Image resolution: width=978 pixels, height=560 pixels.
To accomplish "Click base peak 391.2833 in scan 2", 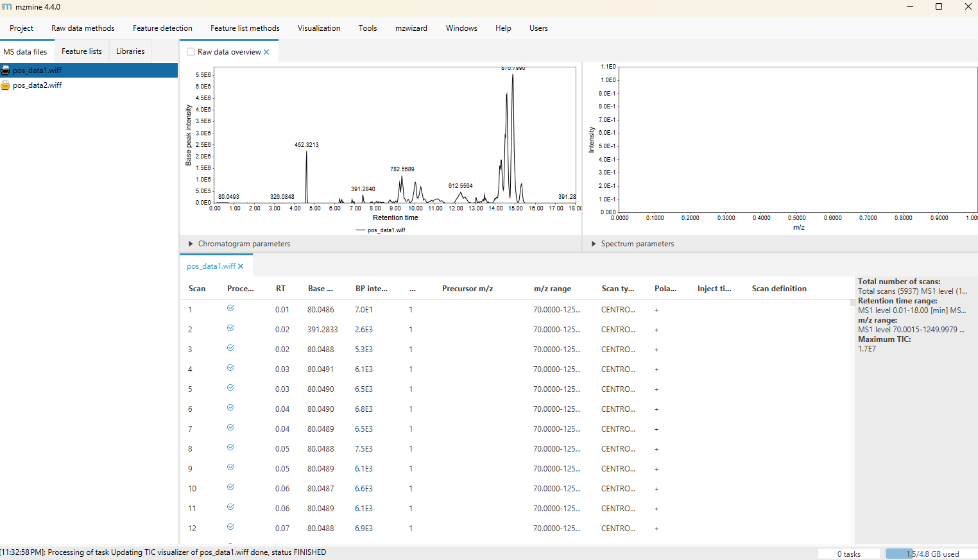I will click(322, 330).
